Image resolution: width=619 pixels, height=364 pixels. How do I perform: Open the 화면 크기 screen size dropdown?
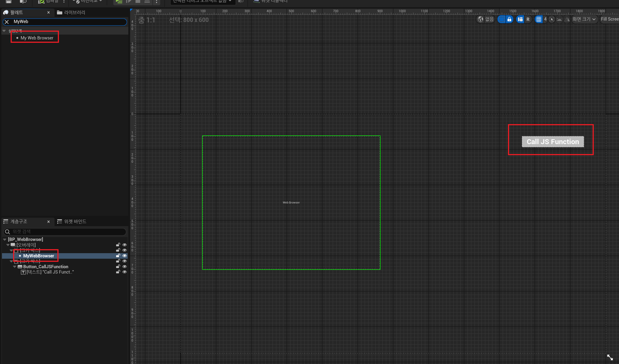pyautogui.click(x=584, y=19)
